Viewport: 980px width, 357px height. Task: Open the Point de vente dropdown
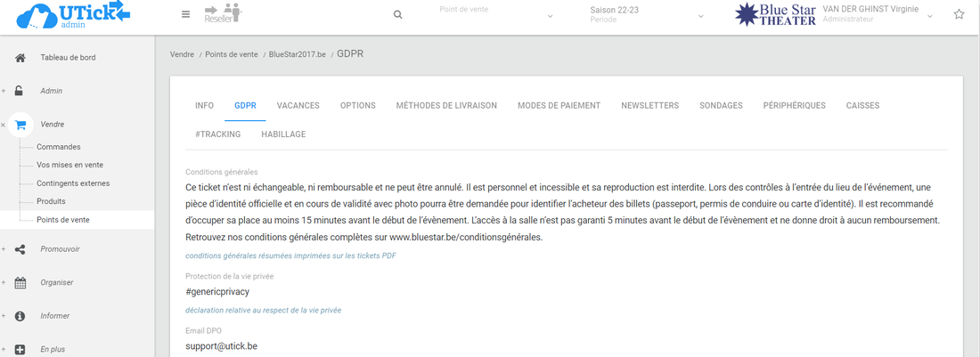point(496,15)
